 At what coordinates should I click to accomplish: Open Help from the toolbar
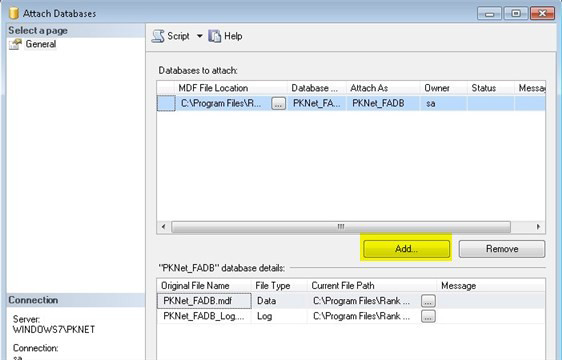click(225, 36)
